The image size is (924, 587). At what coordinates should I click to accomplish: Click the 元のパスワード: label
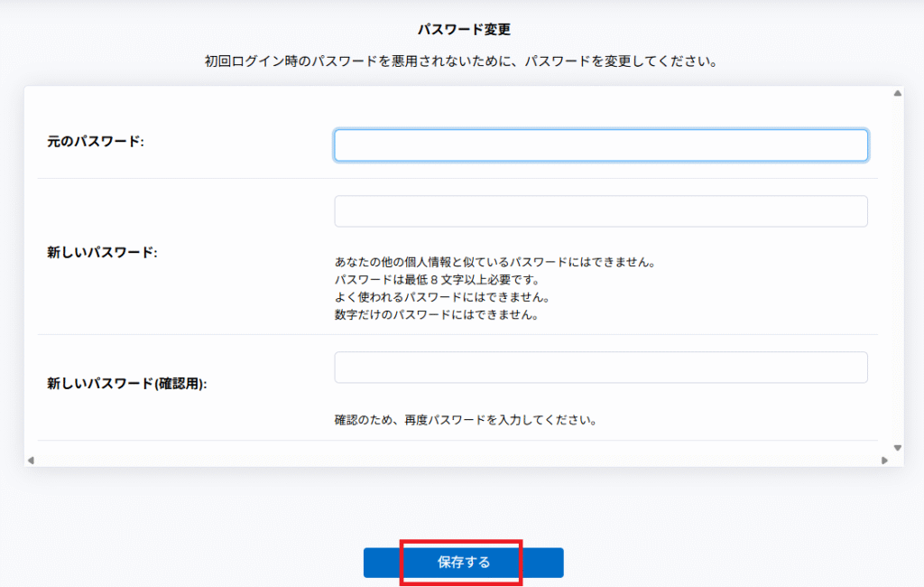point(96,142)
